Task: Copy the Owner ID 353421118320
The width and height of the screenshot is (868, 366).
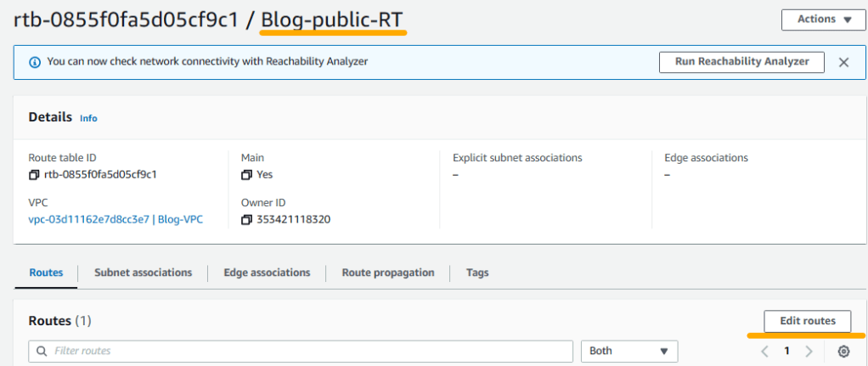Action: click(247, 219)
